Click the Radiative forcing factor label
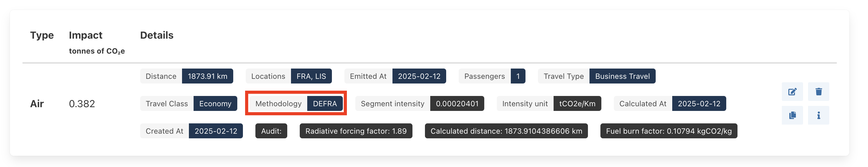Viewport: 868px width, 167px height. (356, 131)
